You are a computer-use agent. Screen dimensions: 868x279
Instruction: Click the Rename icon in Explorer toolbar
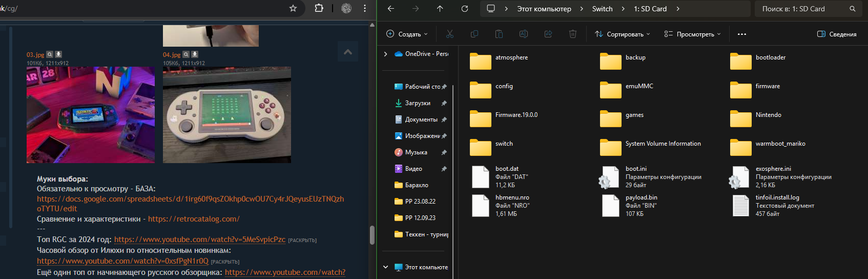pyautogui.click(x=524, y=34)
